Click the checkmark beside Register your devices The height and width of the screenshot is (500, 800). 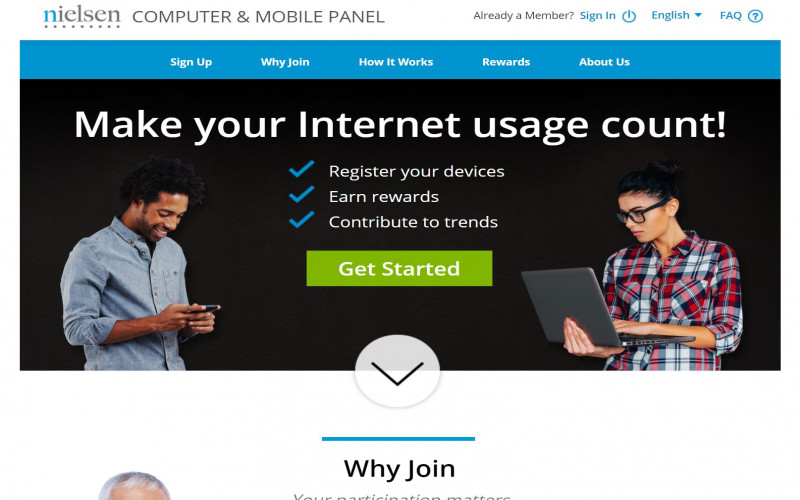click(x=302, y=169)
